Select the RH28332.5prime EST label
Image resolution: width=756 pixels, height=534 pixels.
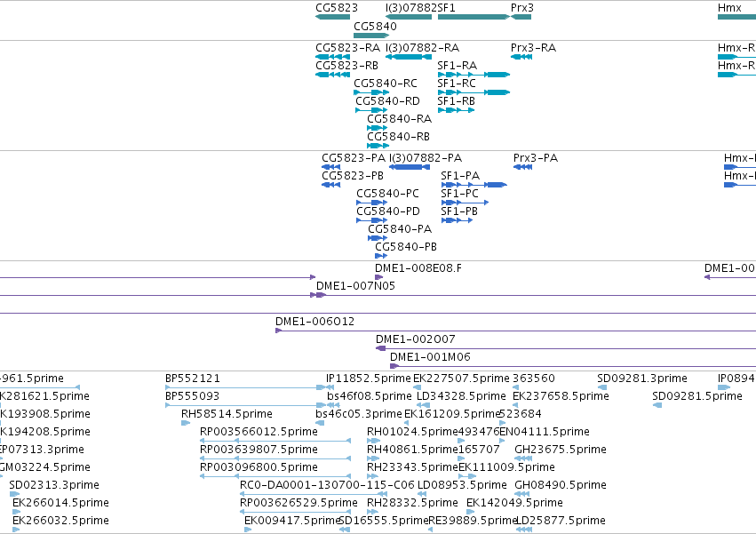tap(412, 504)
